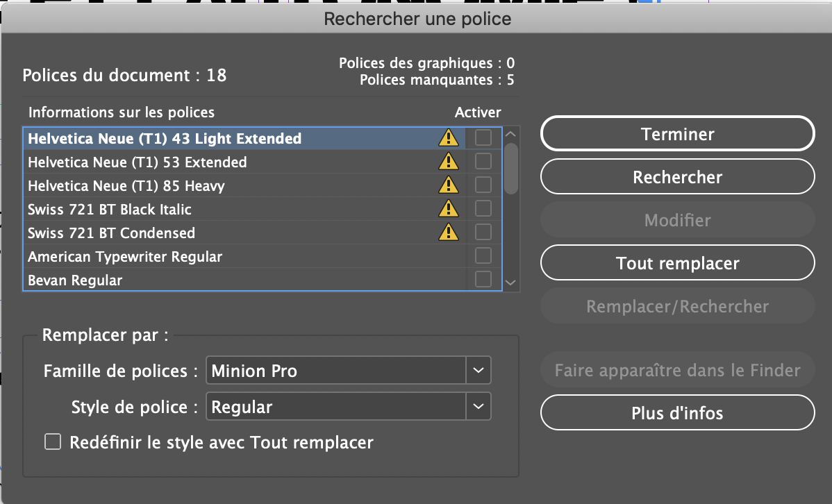The image size is (832, 504).
Task: Click the Rechercher button
Action: point(677,178)
